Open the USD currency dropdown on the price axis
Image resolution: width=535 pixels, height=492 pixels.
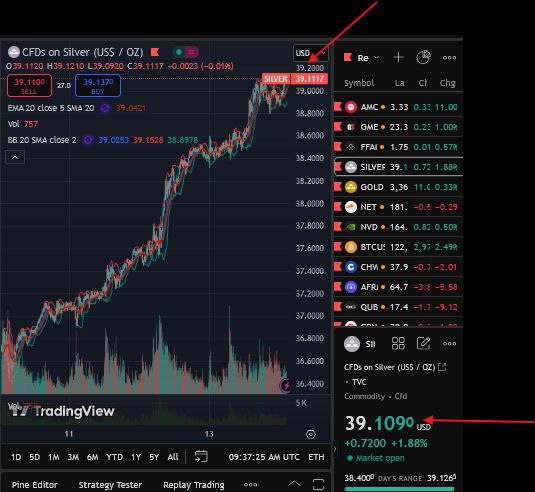tap(310, 53)
